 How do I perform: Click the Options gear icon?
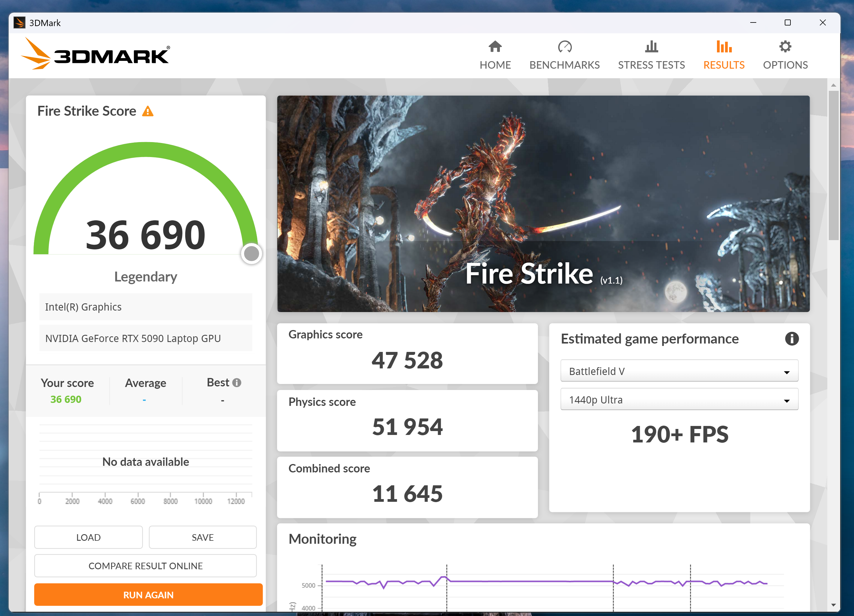785,47
